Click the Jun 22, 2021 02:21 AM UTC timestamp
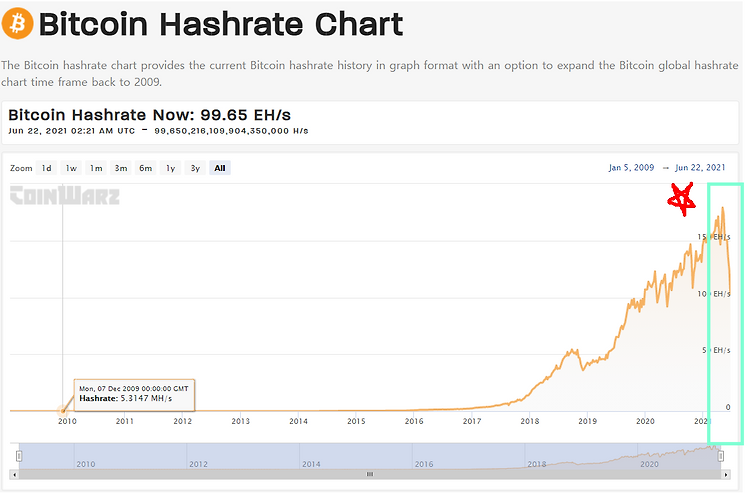The height and width of the screenshot is (493, 750). point(72,131)
